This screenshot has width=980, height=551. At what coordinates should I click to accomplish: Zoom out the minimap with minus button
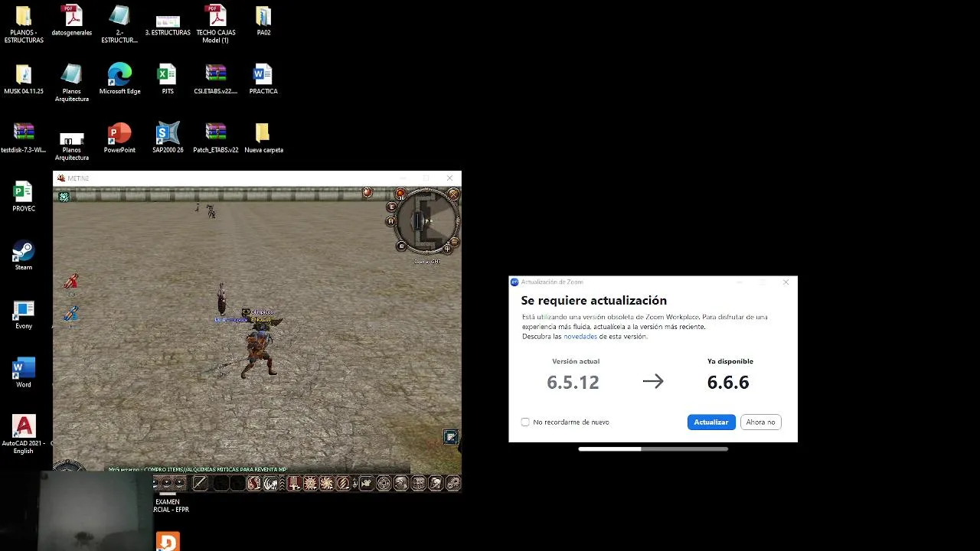[455, 242]
